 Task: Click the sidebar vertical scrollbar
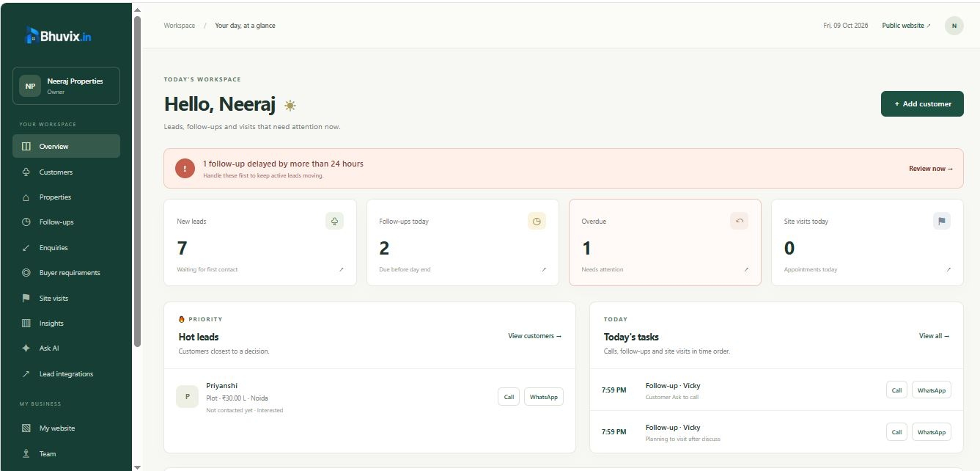(x=137, y=181)
